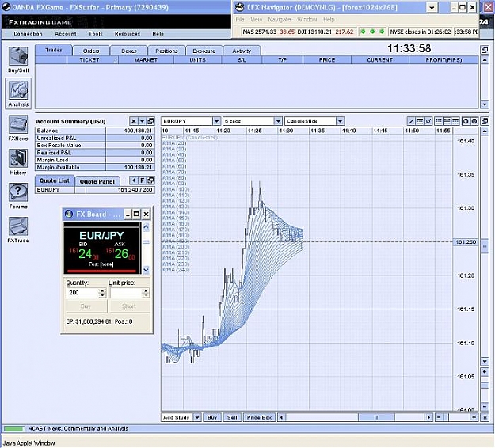This screenshot has width=495, height=448.
Task: Zoom out chart with minus button
Action: (439, 417)
